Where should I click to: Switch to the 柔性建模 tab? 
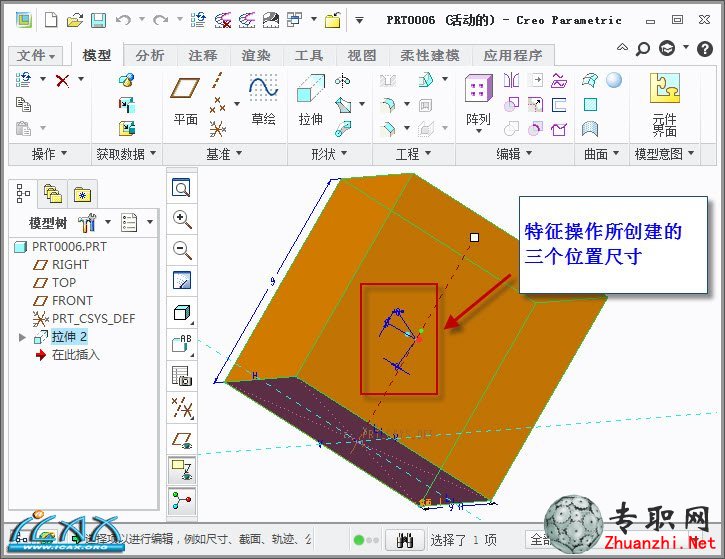point(430,56)
